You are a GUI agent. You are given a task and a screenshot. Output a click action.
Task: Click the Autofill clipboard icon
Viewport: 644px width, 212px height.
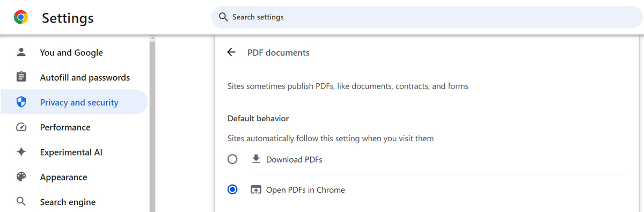tap(21, 77)
